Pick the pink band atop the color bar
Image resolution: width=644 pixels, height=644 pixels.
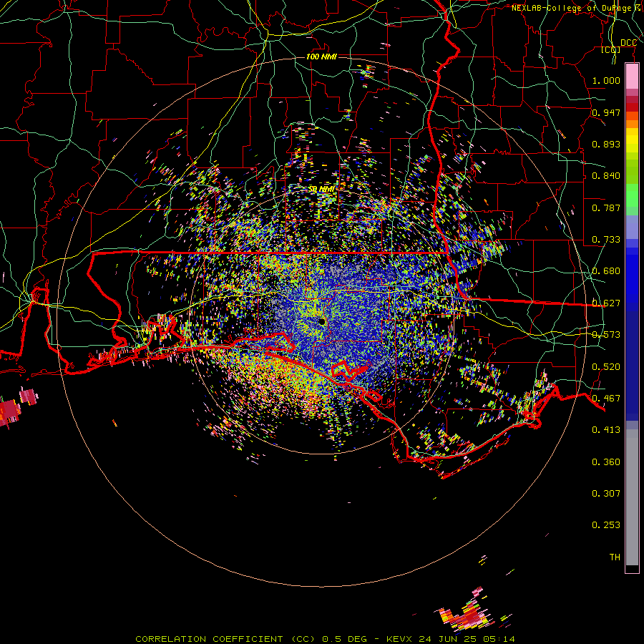tap(632, 77)
